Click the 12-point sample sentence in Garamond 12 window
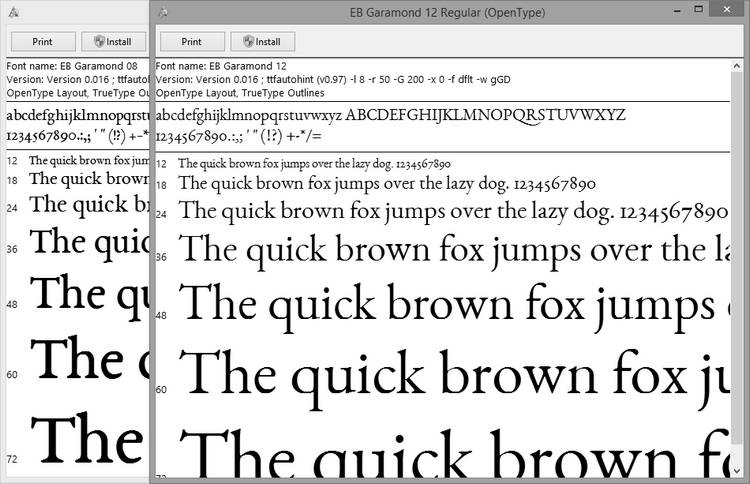750x484 pixels. (314, 164)
